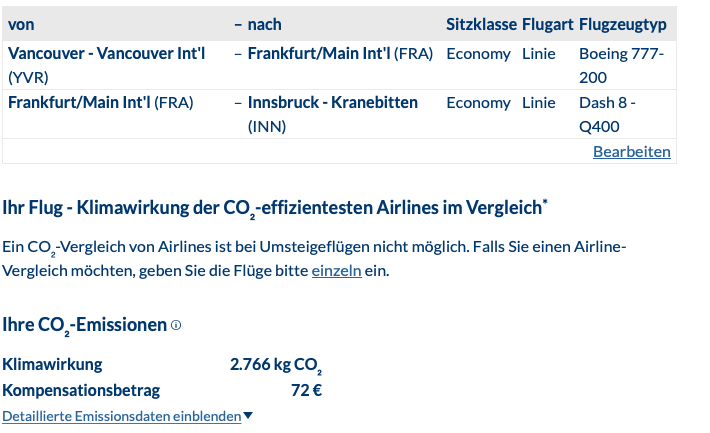710x433 pixels.
Task: Select the Flugart column header
Action: point(547,24)
